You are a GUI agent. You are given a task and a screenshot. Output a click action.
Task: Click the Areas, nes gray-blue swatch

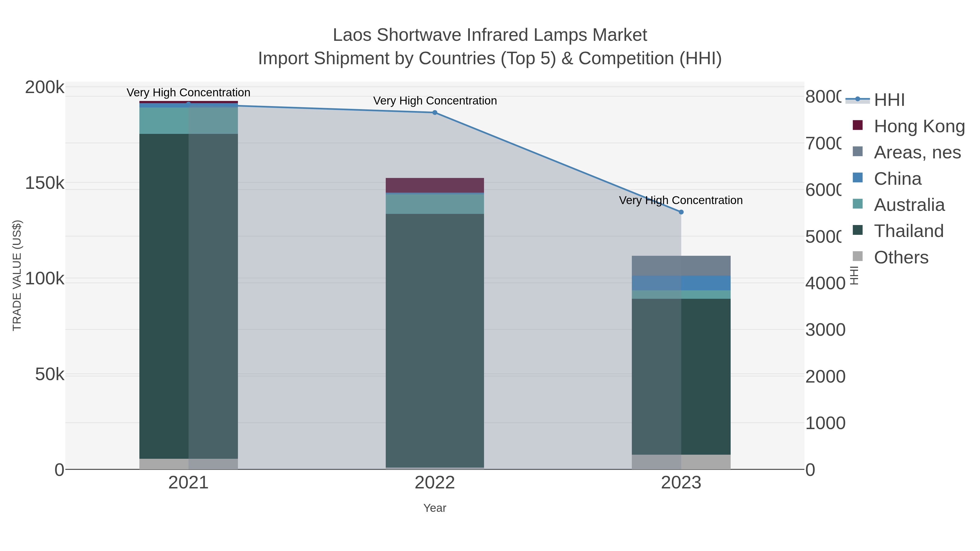pyautogui.click(x=857, y=151)
